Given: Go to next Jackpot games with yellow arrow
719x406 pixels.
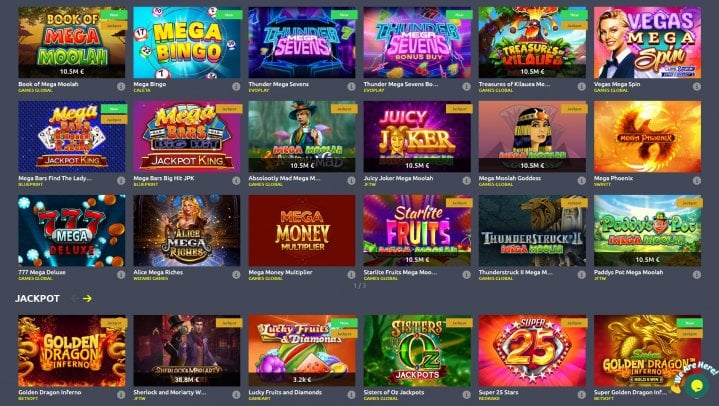Looking at the screenshot, I should pos(87,299).
